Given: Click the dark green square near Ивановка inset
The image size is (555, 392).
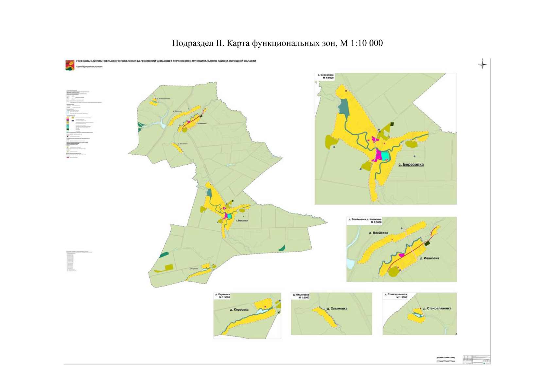Looking at the screenshot, I should (427, 243).
